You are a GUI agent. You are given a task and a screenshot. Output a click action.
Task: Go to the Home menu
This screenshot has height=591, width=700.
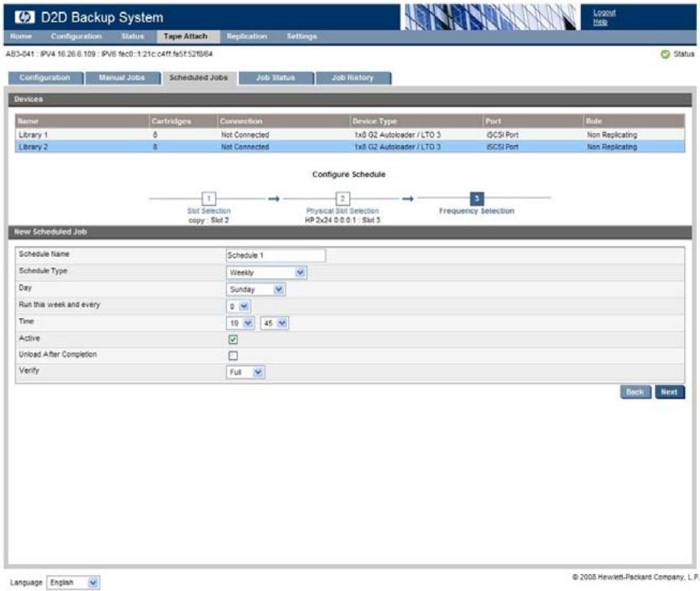coord(21,36)
